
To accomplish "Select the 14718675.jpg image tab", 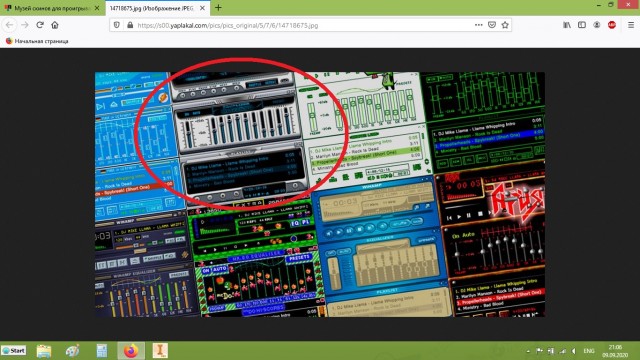I will (157, 8).
